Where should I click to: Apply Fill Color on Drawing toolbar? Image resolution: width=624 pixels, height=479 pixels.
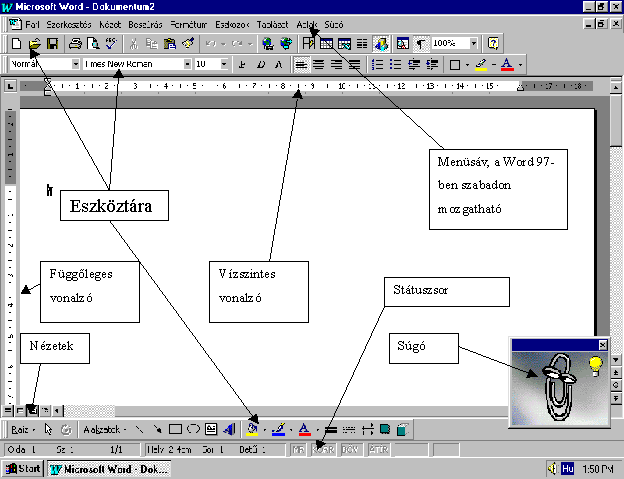point(252,430)
